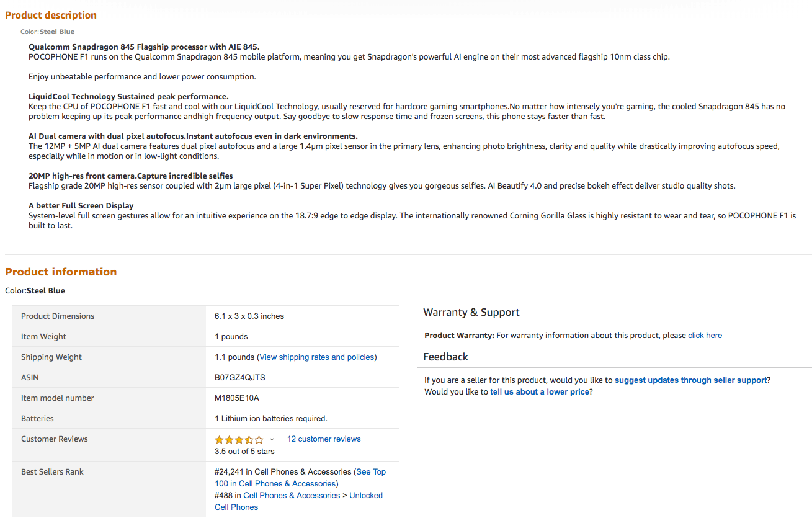Click the item model number M1805E10A
The image size is (812, 518).
point(237,398)
